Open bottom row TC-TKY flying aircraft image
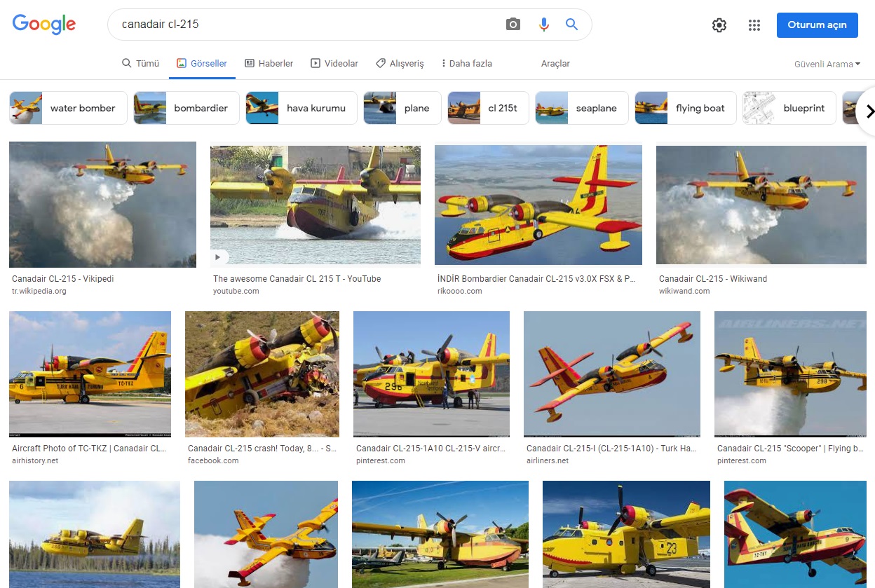This screenshot has width=875, height=588. coord(795,534)
